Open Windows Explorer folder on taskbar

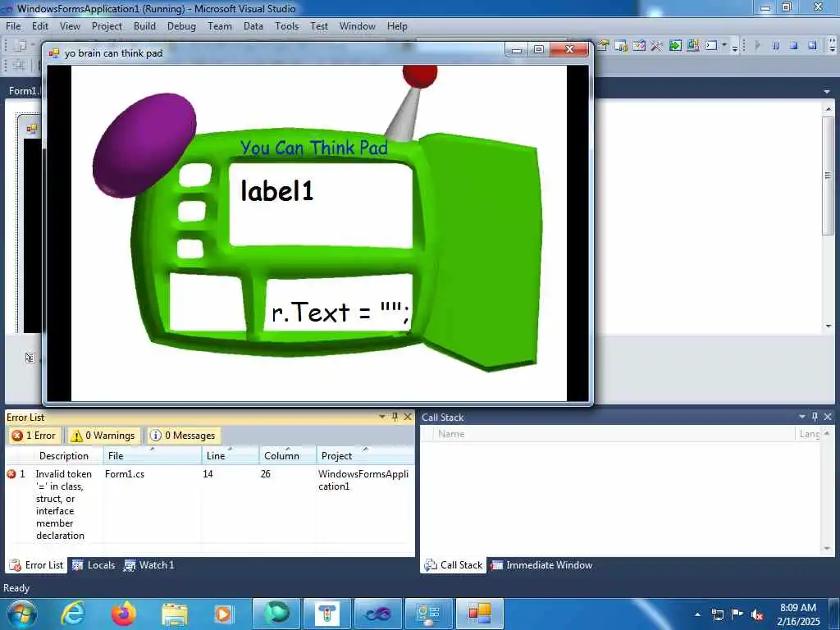[x=175, y=614]
